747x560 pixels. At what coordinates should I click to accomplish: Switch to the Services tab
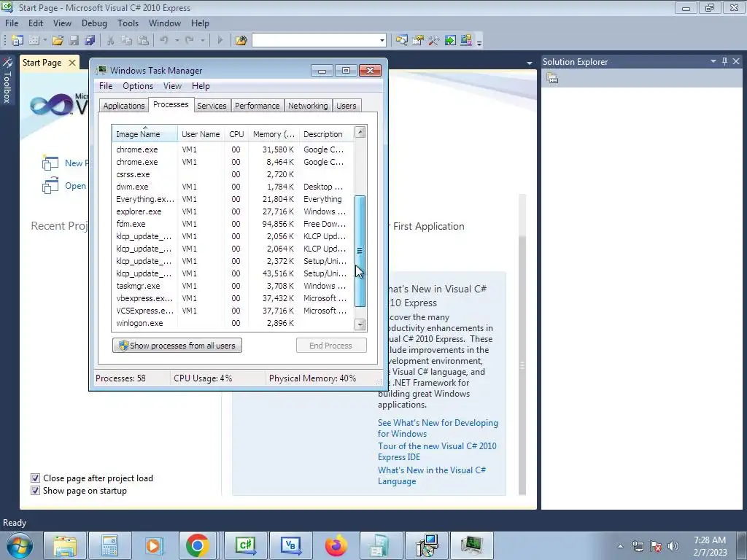212,106
